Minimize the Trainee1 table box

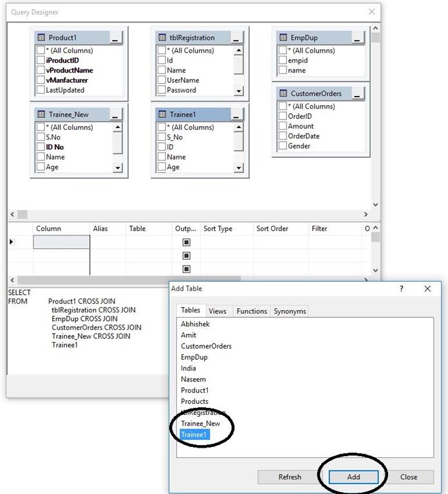coord(237,114)
